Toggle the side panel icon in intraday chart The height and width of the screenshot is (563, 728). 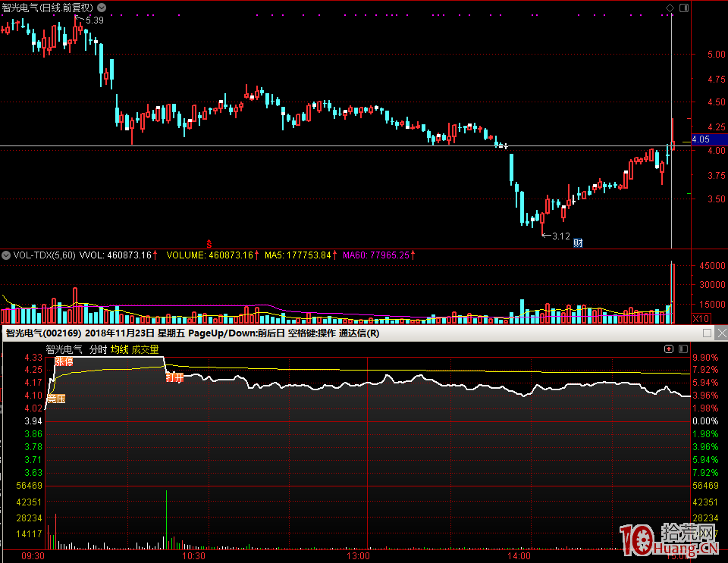[683, 349]
